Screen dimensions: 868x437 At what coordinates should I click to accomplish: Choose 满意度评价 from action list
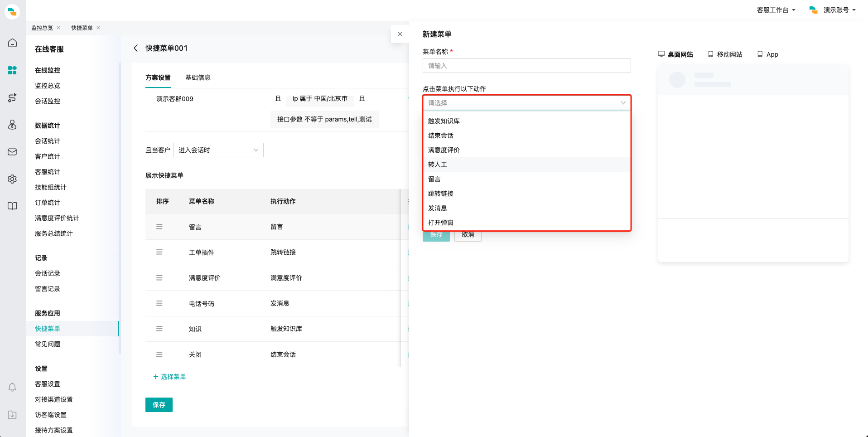coord(526,150)
